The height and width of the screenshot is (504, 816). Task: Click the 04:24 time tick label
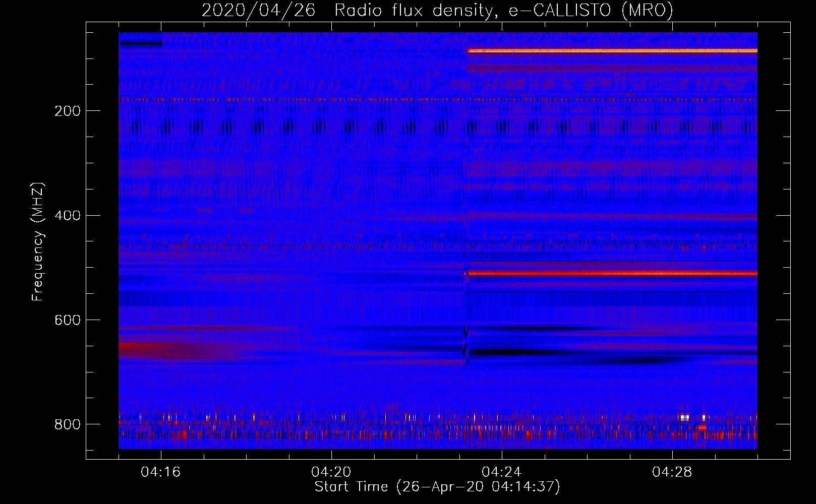click(x=502, y=472)
